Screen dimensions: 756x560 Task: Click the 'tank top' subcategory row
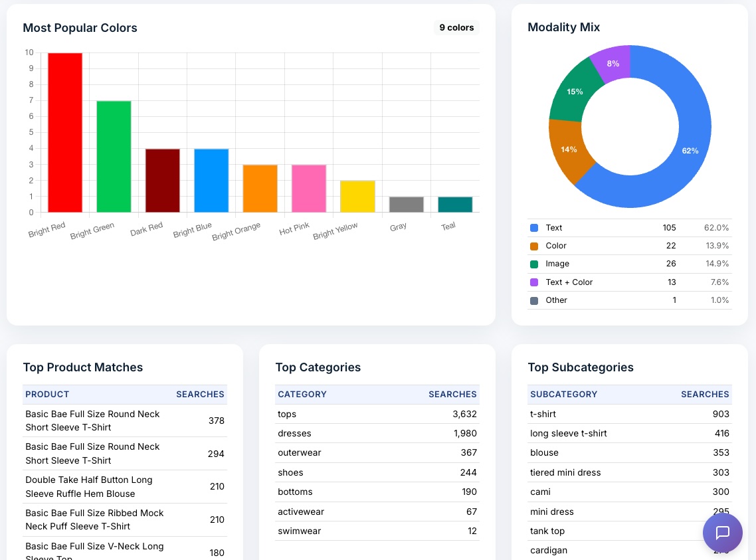[x=630, y=531]
